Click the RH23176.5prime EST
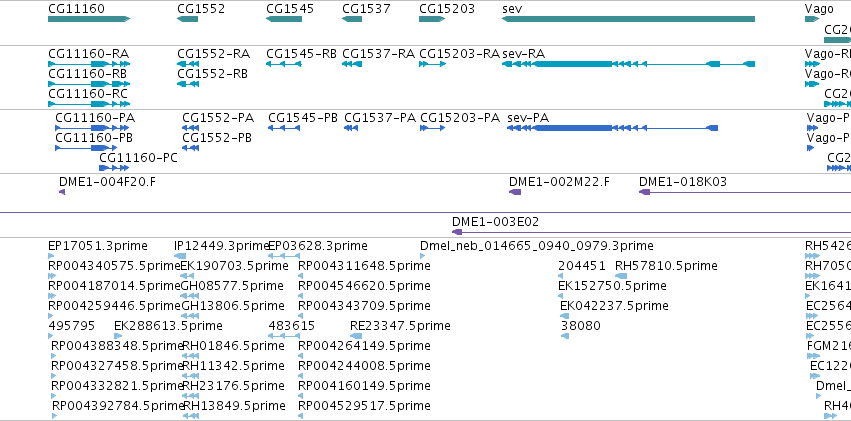This screenshot has height=421, width=851. 190,397
